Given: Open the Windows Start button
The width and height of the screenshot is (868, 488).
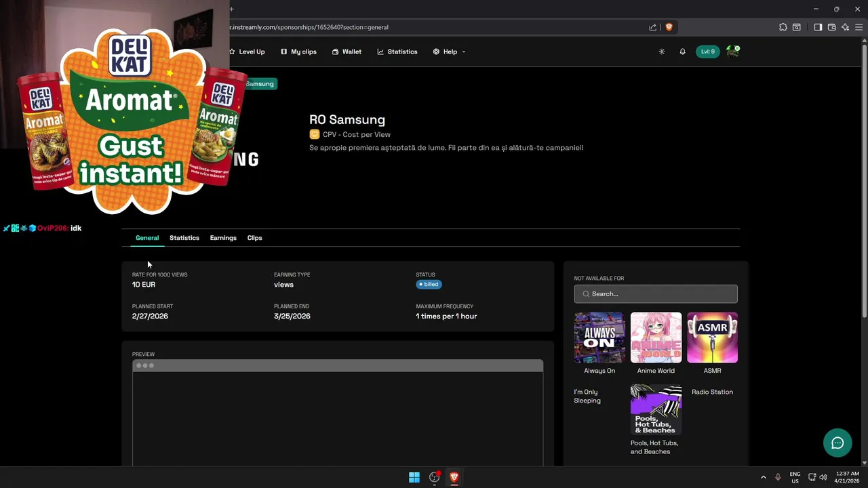Looking at the screenshot, I should point(414,477).
